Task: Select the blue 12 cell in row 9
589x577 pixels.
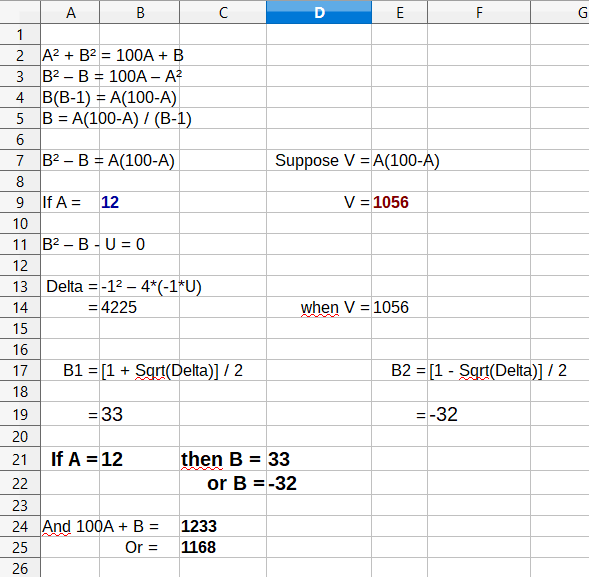Action: [x=139, y=202]
